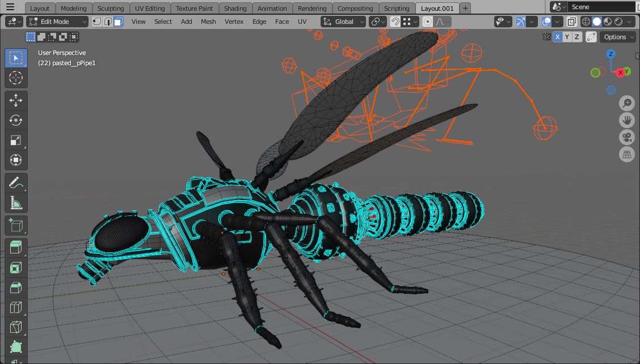640x364 pixels.
Task: Select the Poly Build tool
Action: point(16,347)
